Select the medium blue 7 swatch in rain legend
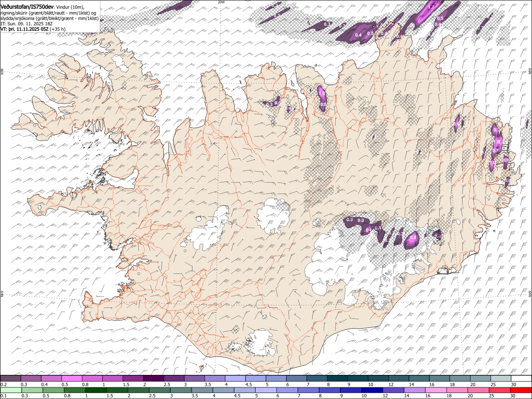The width and height of the screenshot is (532, 399). pyautogui.click(x=308, y=390)
